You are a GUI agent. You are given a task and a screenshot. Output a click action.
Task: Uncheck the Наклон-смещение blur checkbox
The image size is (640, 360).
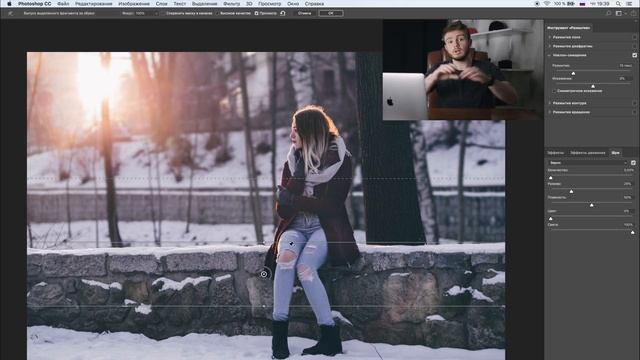tap(634, 55)
